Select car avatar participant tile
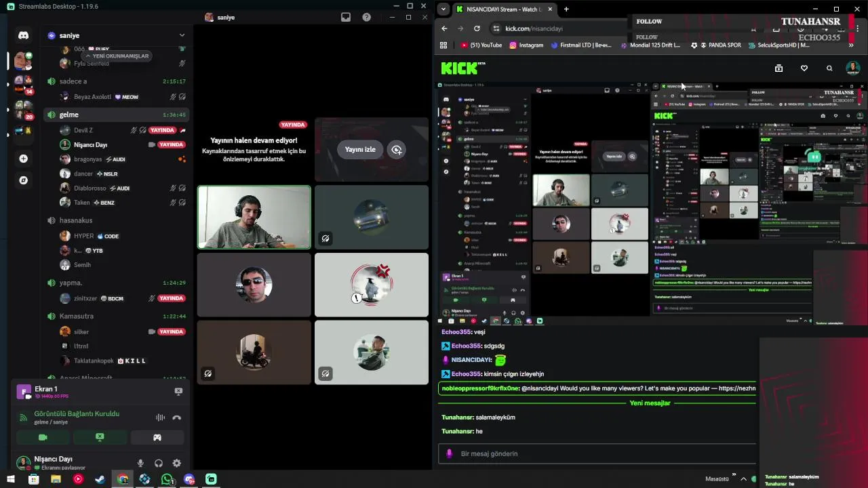The height and width of the screenshot is (488, 868). [x=372, y=218]
